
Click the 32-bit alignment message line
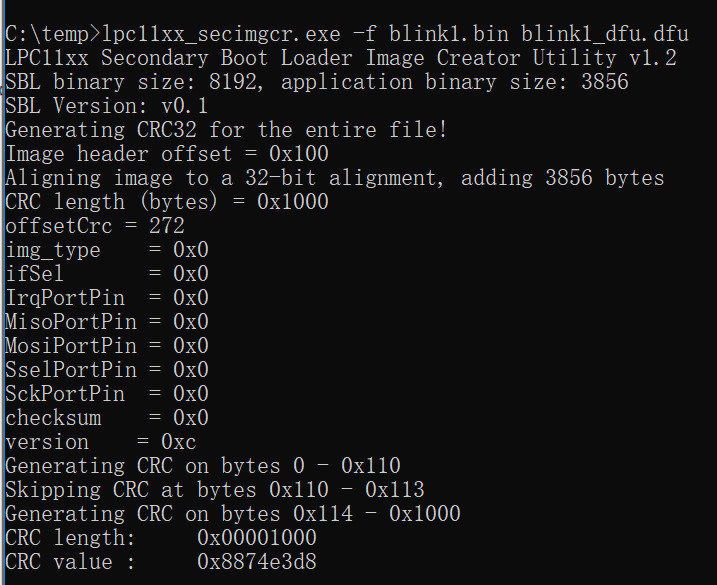coord(334,178)
